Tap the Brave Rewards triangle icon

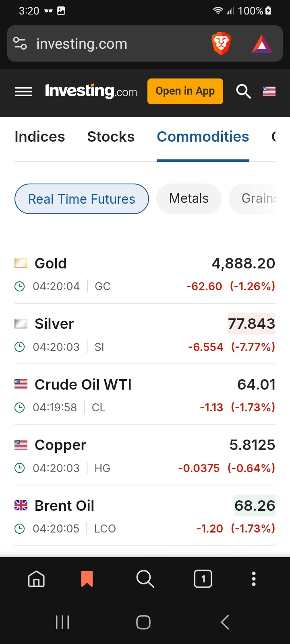262,44
